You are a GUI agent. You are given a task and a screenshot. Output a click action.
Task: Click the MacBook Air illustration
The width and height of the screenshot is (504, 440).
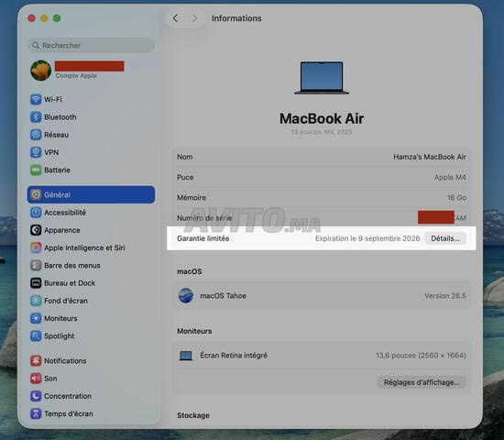coord(322,78)
